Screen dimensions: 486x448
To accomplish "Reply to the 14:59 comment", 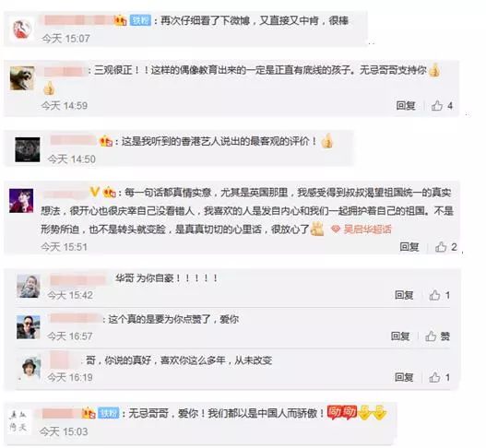I will [x=406, y=106].
